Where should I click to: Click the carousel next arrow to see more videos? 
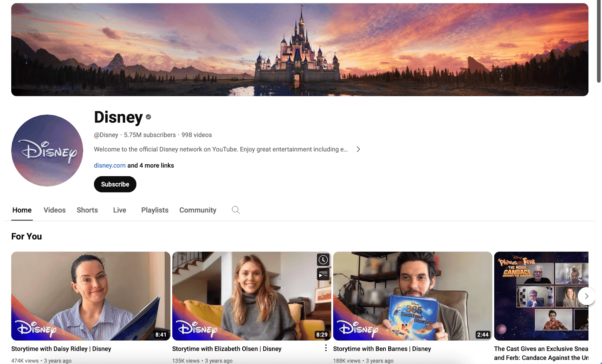click(x=586, y=296)
